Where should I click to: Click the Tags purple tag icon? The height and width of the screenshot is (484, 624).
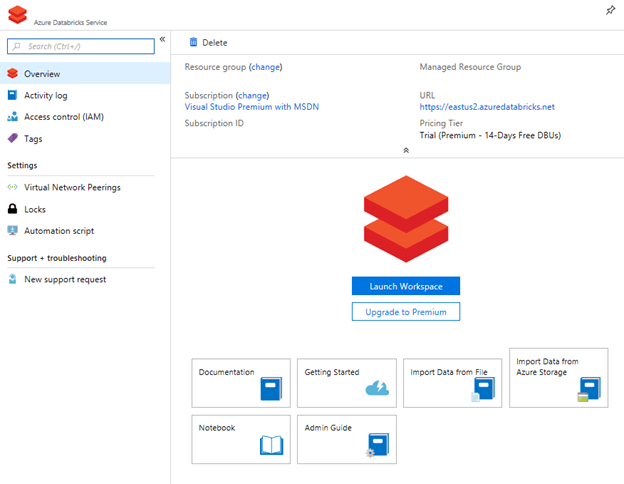[x=12, y=139]
